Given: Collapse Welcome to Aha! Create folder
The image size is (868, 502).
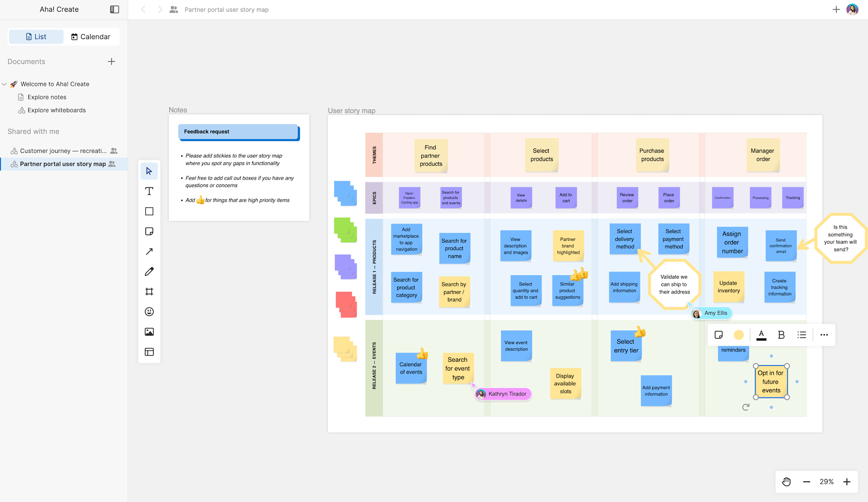Looking at the screenshot, I should 4,84.
